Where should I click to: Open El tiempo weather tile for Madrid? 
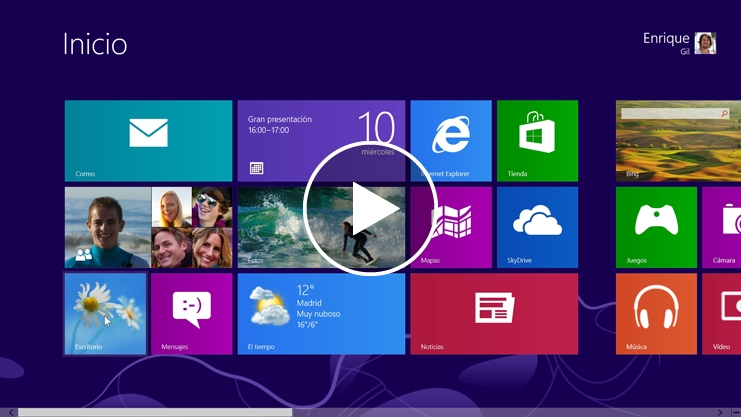321,314
